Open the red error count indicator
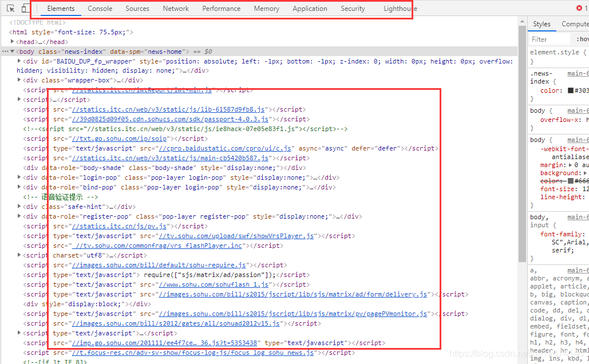Viewport: 589px width, 364px height. click(x=582, y=8)
